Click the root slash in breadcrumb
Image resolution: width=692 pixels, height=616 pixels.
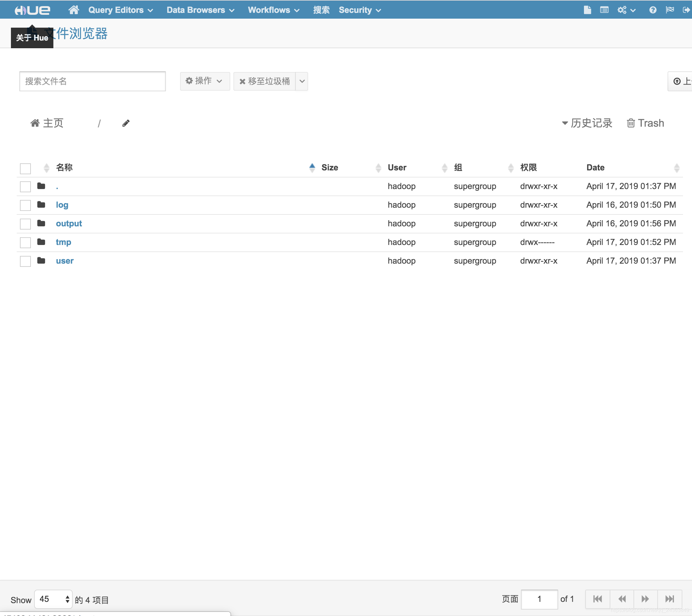point(99,123)
